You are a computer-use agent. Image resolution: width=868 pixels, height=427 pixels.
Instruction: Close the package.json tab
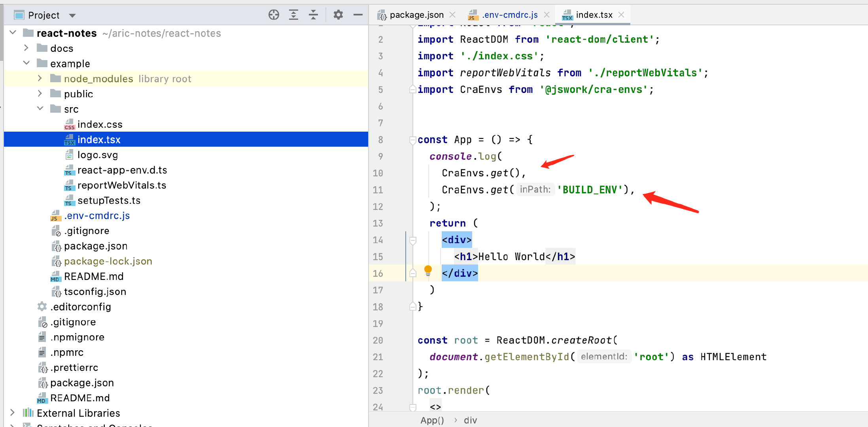coord(453,15)
